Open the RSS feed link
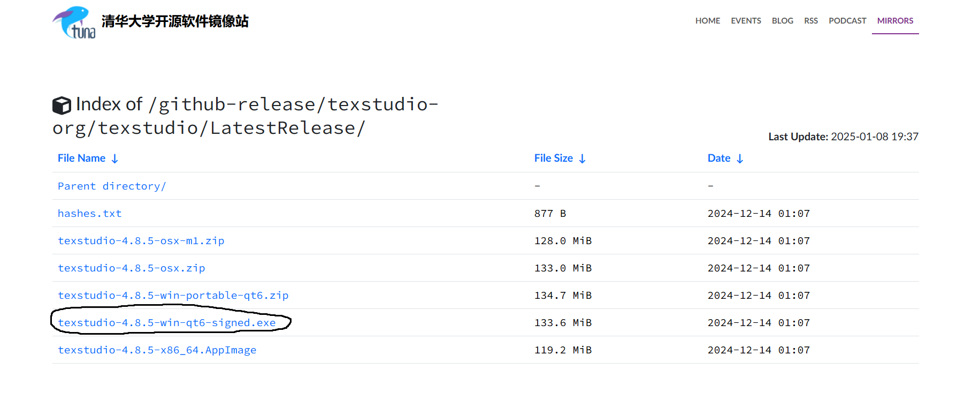This screenshot has height=400, width=980. pyautogui.click(x=811, y=21)
